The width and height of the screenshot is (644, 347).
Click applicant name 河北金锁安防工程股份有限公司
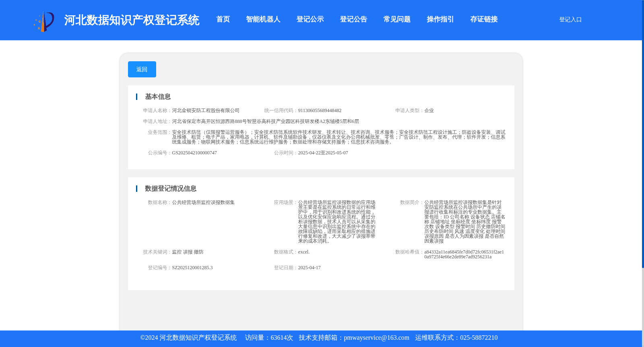[x=206, y=110]
